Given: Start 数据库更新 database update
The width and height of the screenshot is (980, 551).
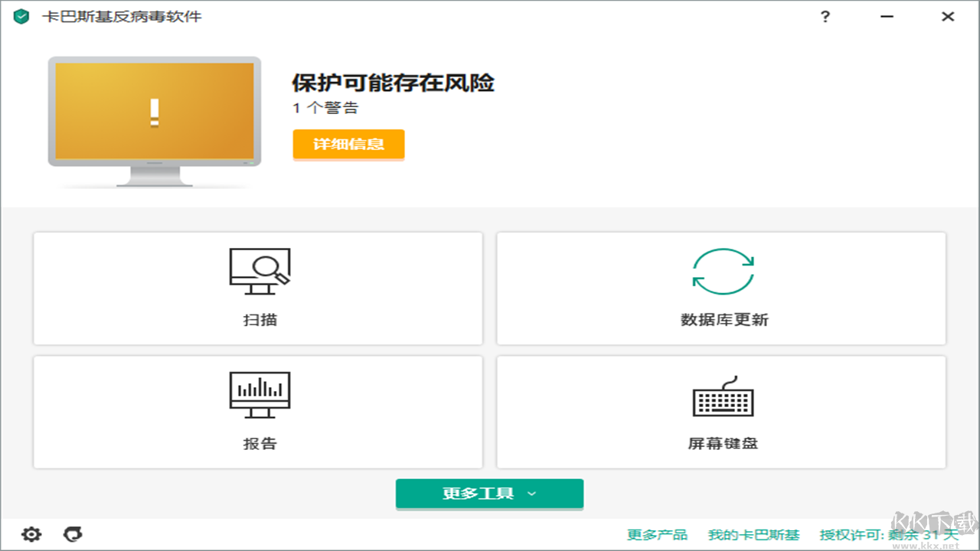Looking at the screenshot, I should pos(720,289).
